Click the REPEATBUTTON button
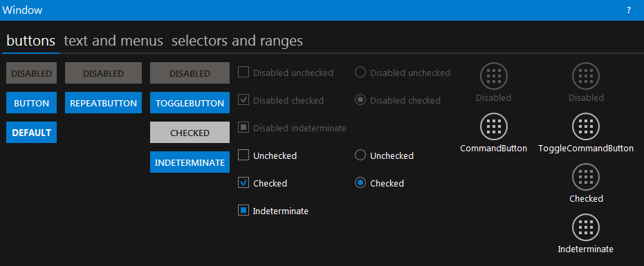644x266 pixels. coord(103,103)
